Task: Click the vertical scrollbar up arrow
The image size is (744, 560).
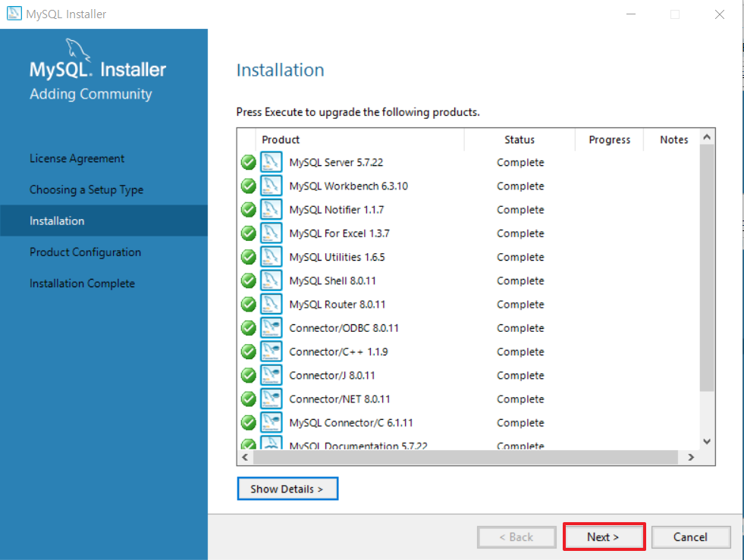Action: point(707,137)
